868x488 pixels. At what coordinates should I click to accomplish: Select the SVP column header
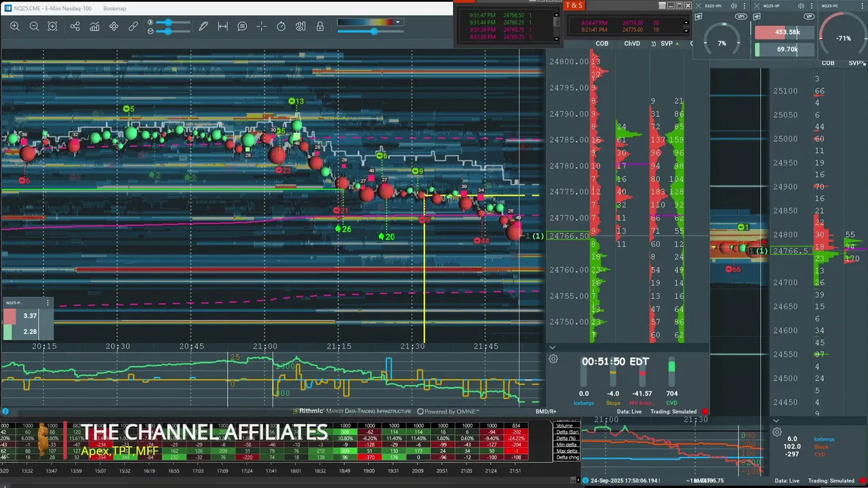coord(667,43)
